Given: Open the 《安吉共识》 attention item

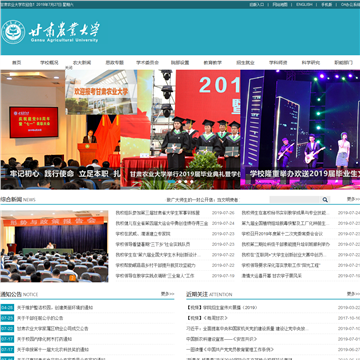Looking at the screenshot, I should pos(221,339).
